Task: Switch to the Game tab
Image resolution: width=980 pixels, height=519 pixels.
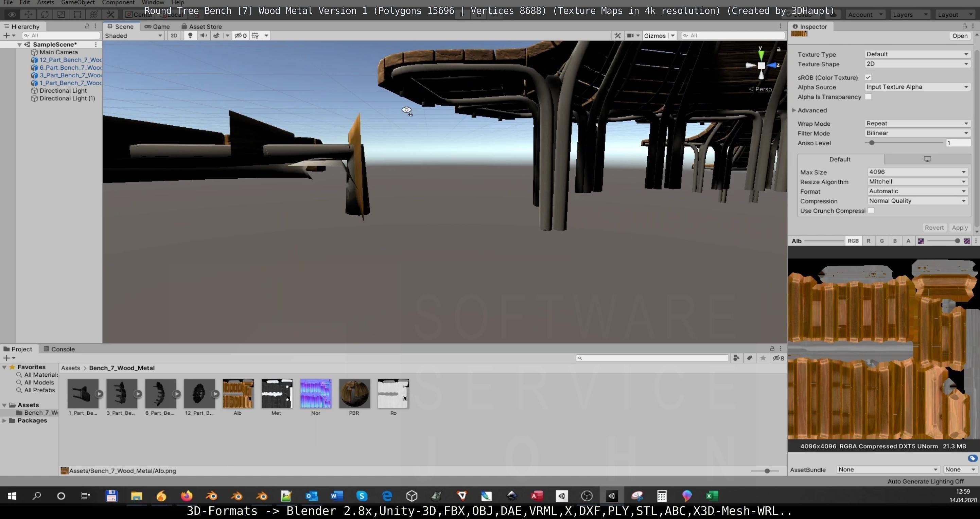Action: 157,26
